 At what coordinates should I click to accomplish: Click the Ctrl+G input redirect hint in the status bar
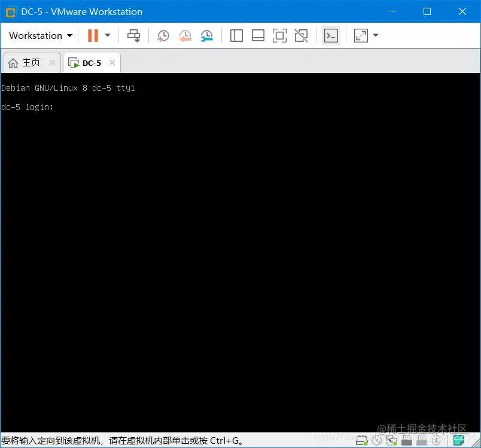point(122,441)
